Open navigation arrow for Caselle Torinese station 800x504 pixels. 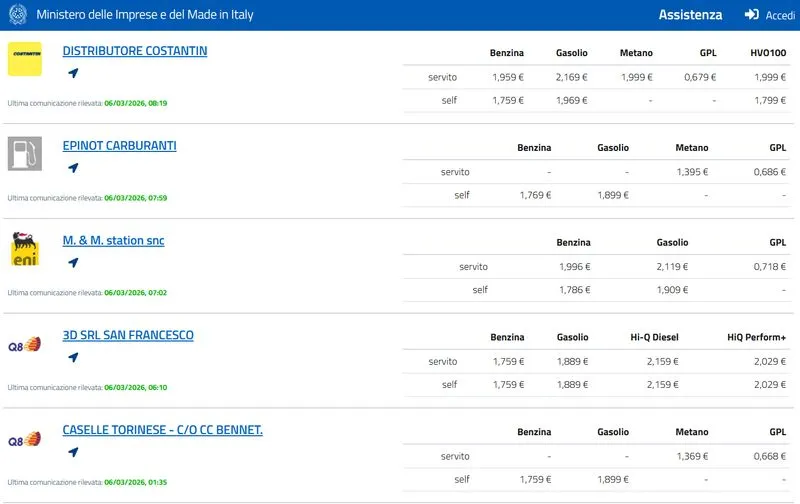73,452
